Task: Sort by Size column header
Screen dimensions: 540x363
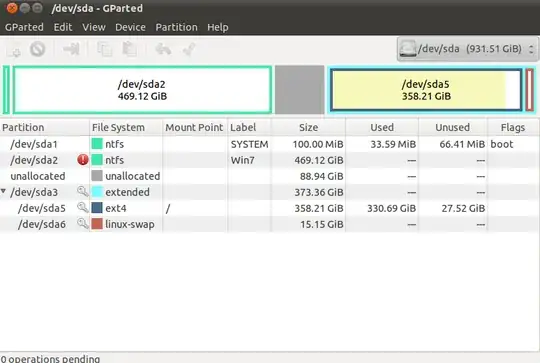Action: pos(308,127)
